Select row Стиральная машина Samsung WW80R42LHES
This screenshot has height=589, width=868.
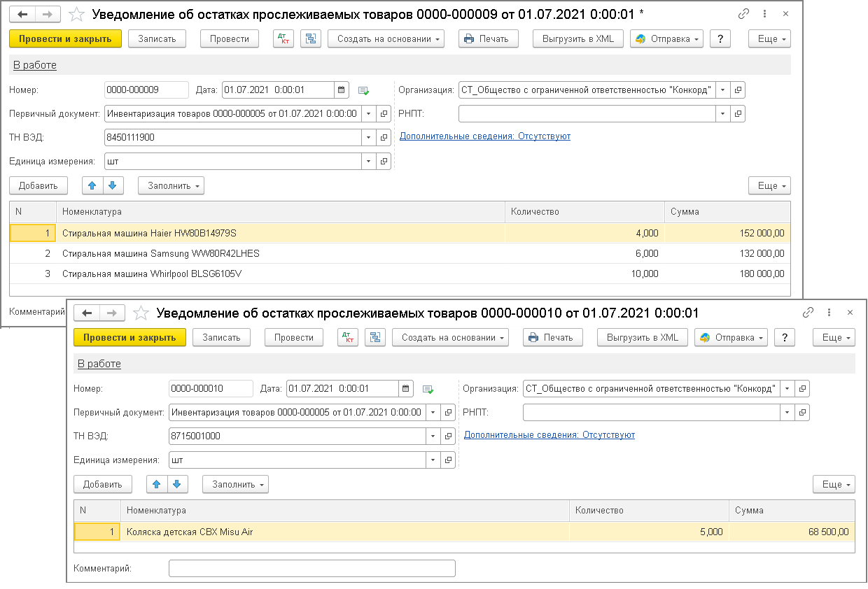click(400, 253)
